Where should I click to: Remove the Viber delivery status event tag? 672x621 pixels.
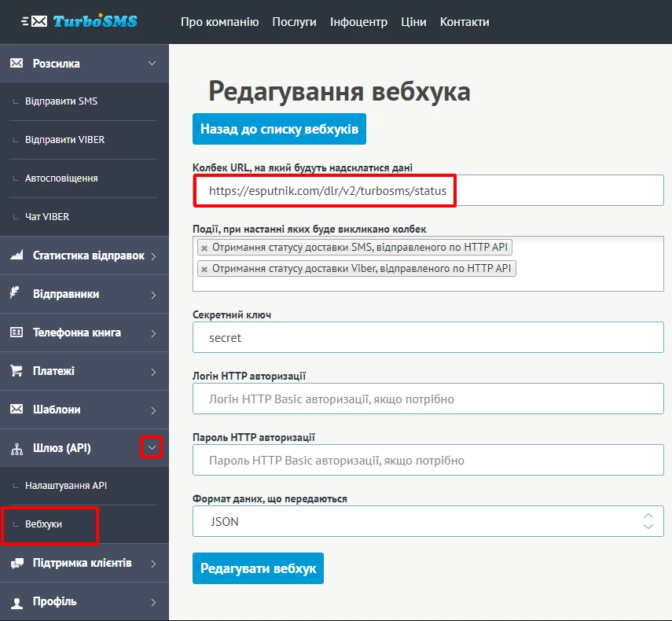pyautogui.click(x=204, y=269)
